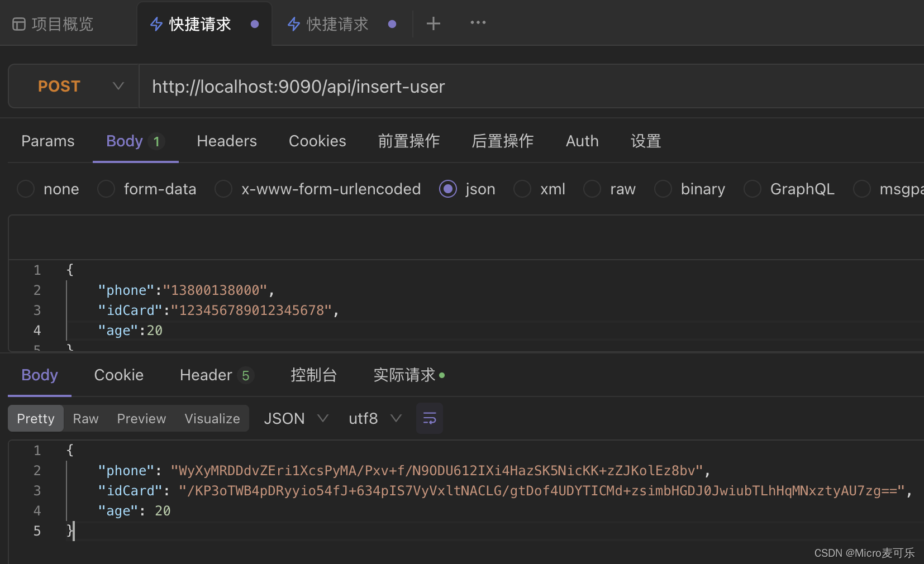The image size is (924, 564).
Task: Click the encrypted idCard value in response
Action: click(x=541, y=491)
